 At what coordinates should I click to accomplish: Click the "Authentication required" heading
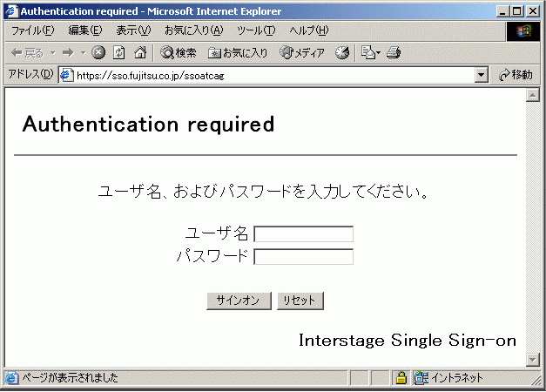149,124
